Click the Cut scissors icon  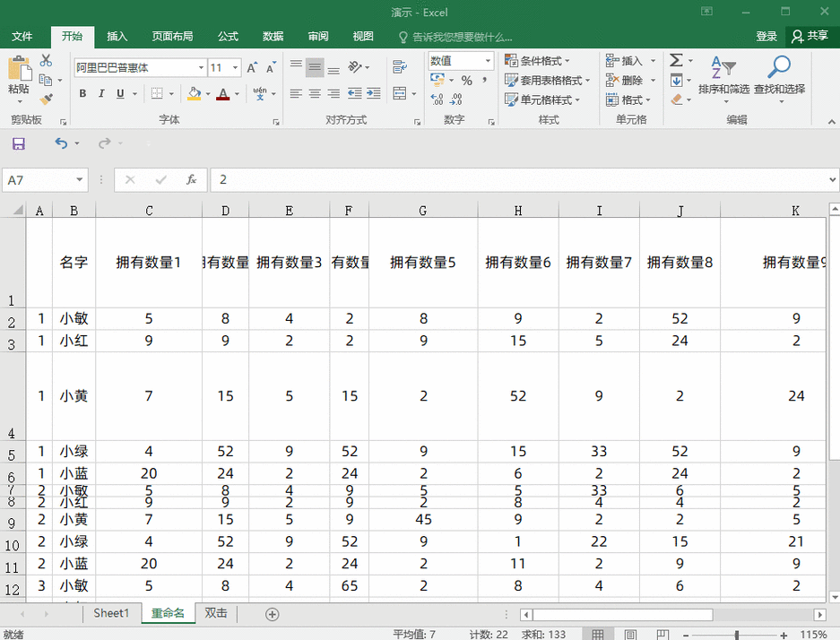pyautogui.click(x=46, y=61)
